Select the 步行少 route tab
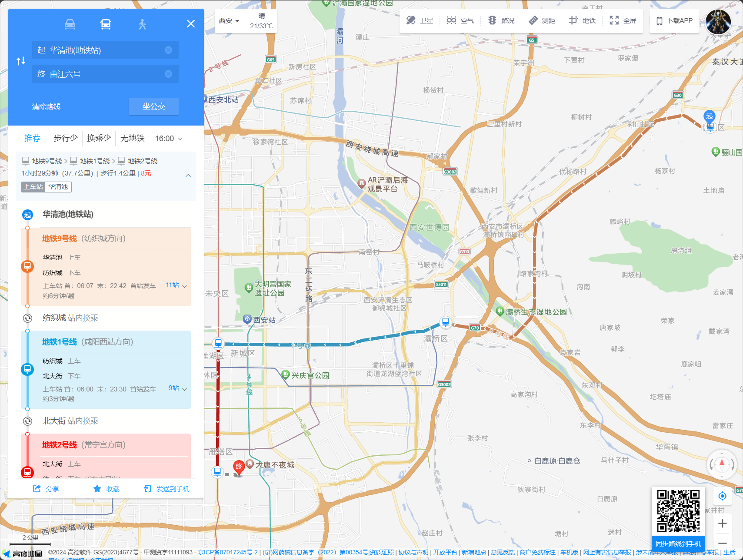This screenshot has height=560, width=743. click(x=66, y=138)
